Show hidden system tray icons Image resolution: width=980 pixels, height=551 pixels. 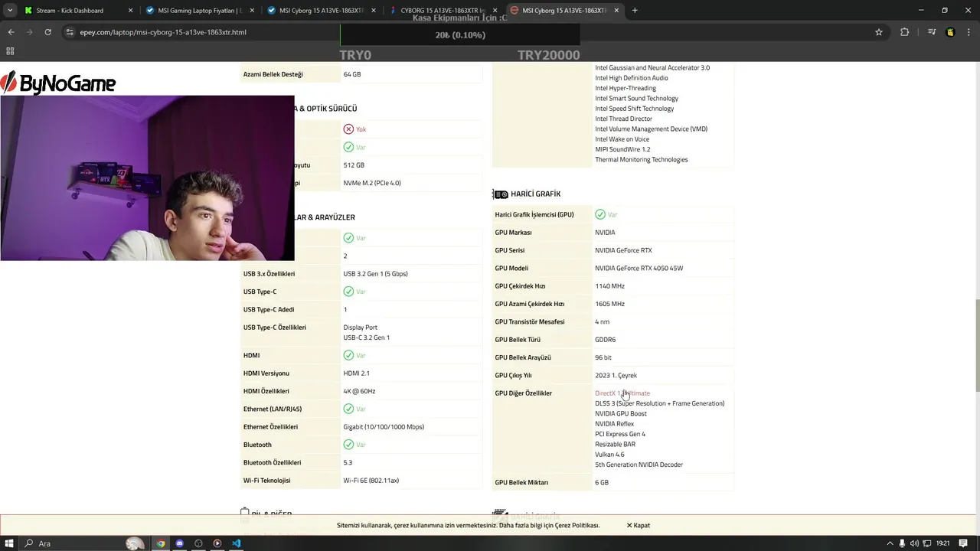pyautogui.click(x=890, y=543)
